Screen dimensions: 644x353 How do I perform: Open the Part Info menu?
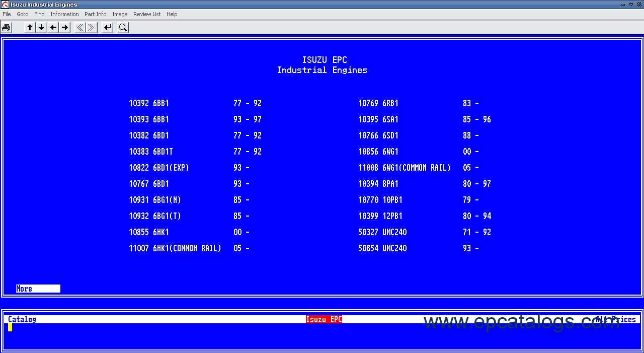(96, 14)
